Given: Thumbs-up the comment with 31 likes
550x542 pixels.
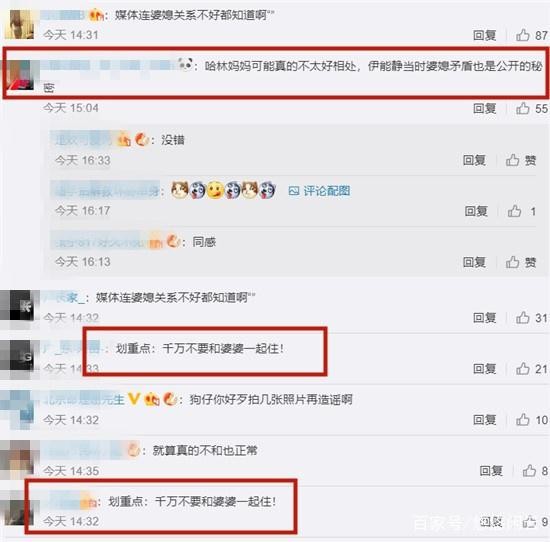Looking at the screenshot, I should 523,318.
